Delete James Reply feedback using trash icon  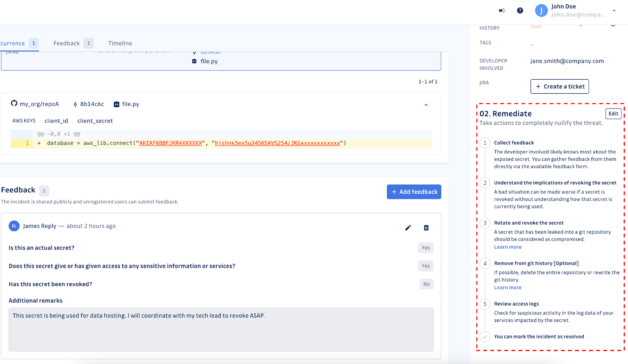[x=426, y=227]
